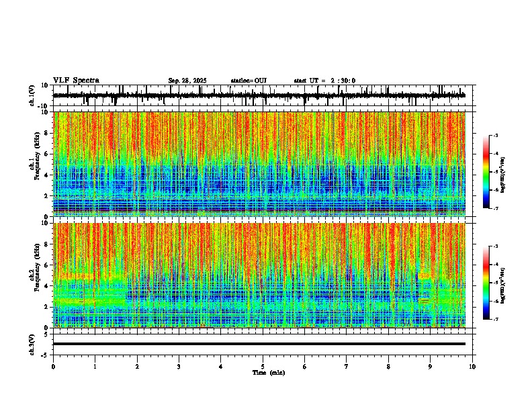This screenshot has height=411, width=532.
Task: Click time axis tick label '10'
Action: coord(472,367)
